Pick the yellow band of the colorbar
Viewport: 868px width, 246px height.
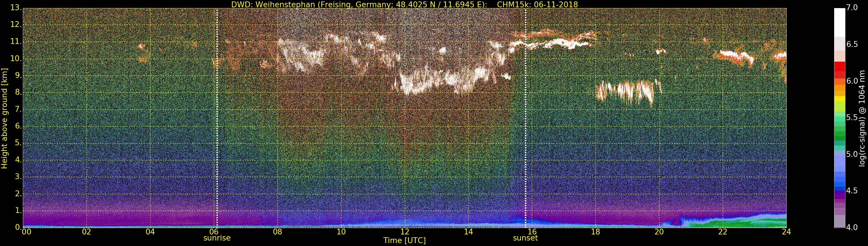839,99
